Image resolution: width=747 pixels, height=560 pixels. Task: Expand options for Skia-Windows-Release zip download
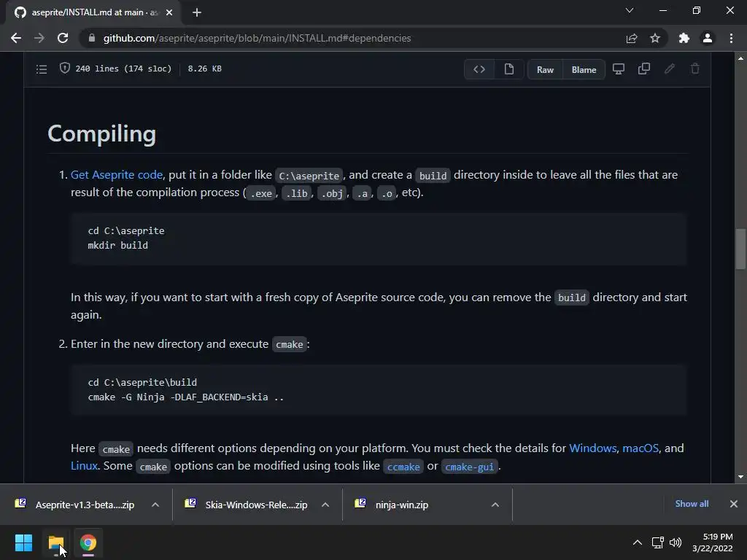click(x=325, y=505)
